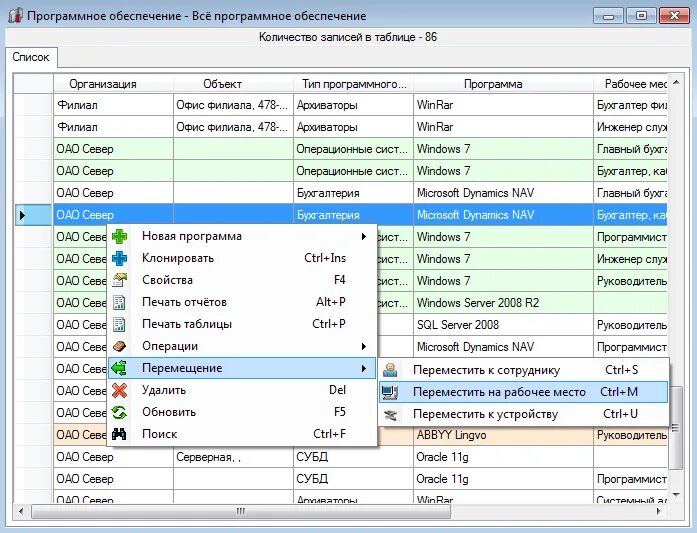This screenshot has height=533, width=697.
Task: Select the first Филиал row organization cell
Action: coord(113,105)
